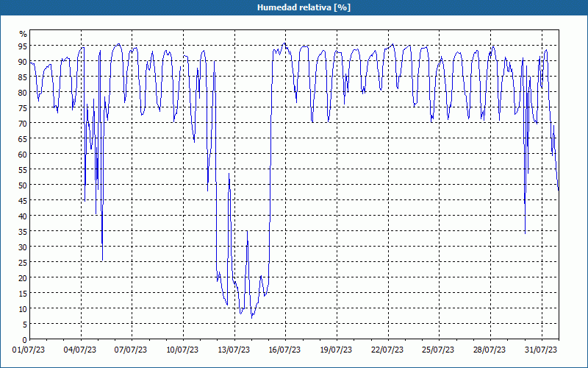Click the 5 value on the y-axis
Screen dimensions: 588x368
tap(25, 325)
